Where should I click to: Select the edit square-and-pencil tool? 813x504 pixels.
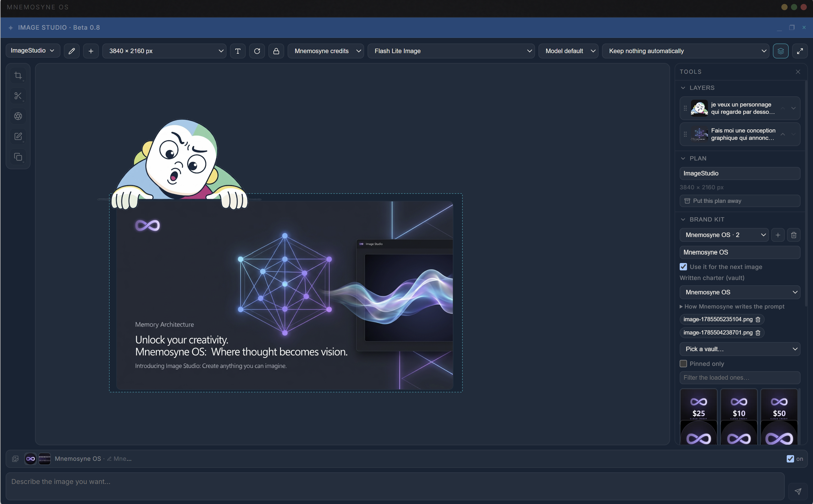coord(18,136)
